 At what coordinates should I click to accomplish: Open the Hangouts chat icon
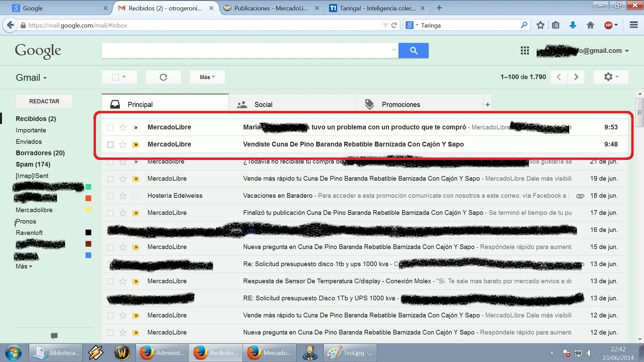[x=54, y=336]
